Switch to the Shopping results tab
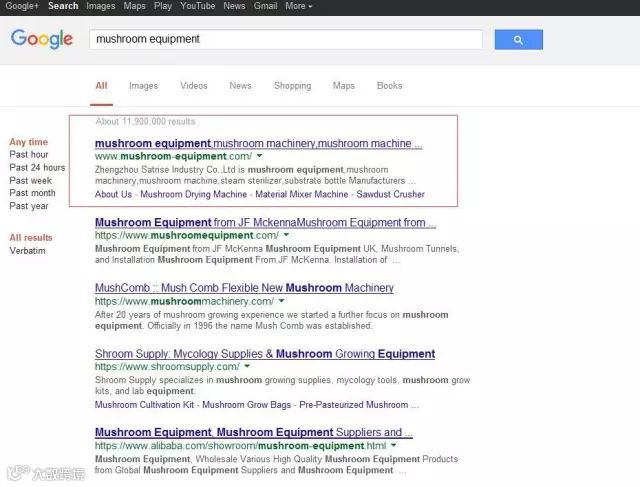Viewport: 640px width, 487px height. coord(292,86)
